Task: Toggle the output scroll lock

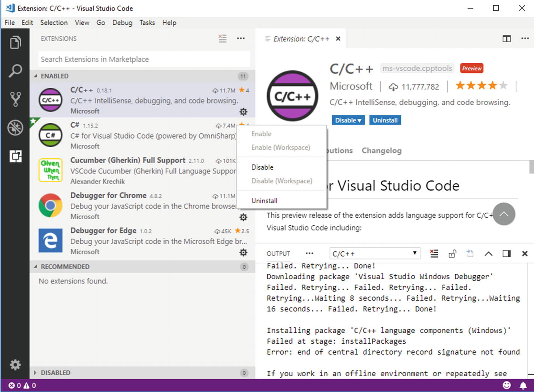Action: tap(452, 253)
